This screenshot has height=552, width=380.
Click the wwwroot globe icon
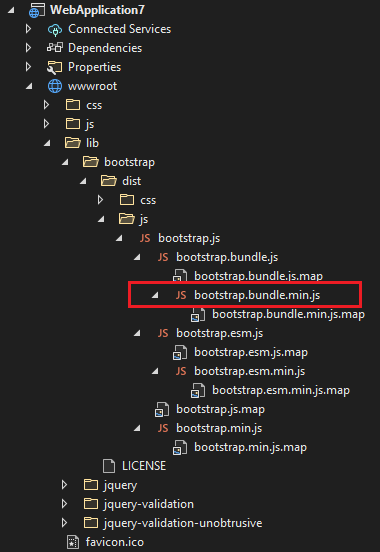point(55,86)
